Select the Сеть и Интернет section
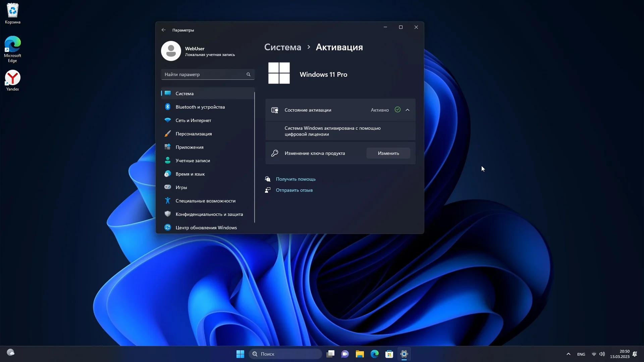This screenshot has width=644, height=362. click(194, 120)
